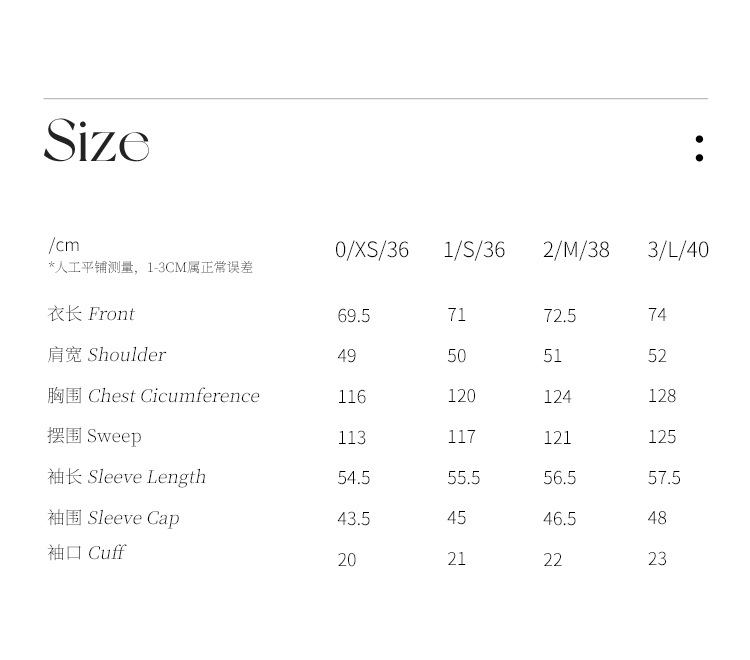Screen dimensions: 750x660
Task: Click the Size heading text
Action: point(97,141)
